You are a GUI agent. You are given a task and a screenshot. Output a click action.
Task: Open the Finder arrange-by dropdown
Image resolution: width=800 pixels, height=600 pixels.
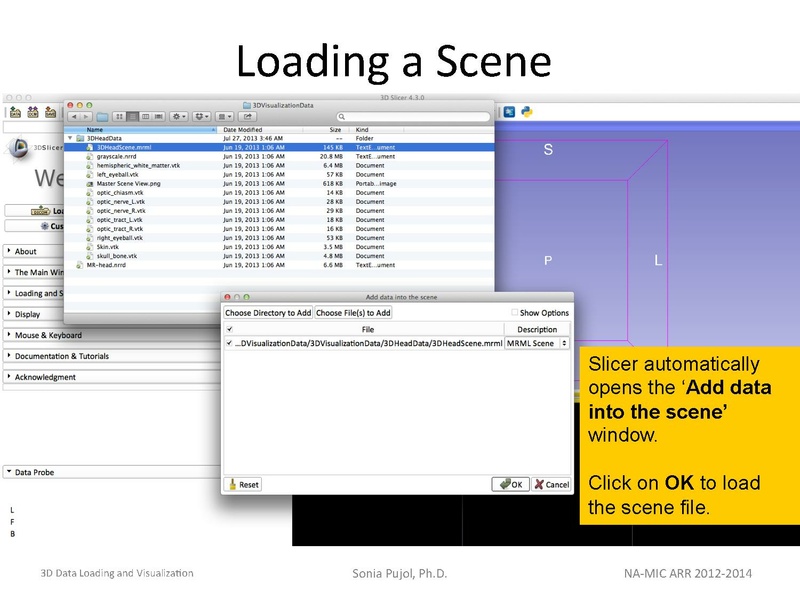coord(224,117)
